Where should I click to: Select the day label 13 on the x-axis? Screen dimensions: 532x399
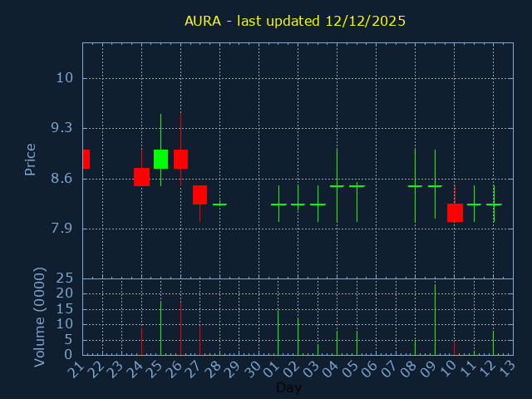pyautogui.click(x=506, y=369)
